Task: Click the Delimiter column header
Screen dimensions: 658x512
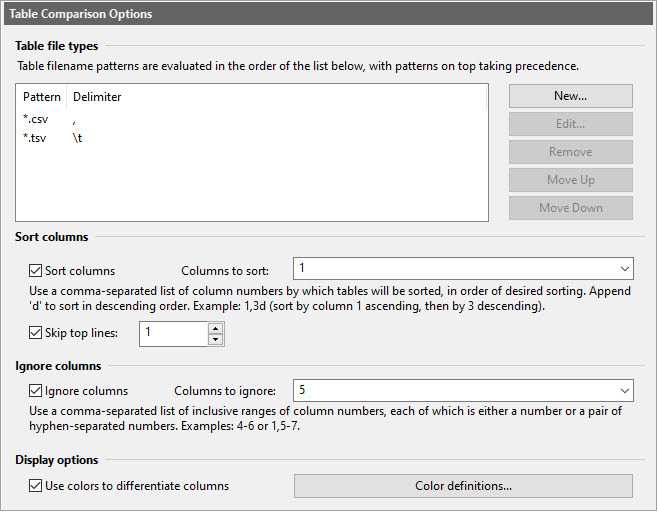Action: tap(97, 97)
